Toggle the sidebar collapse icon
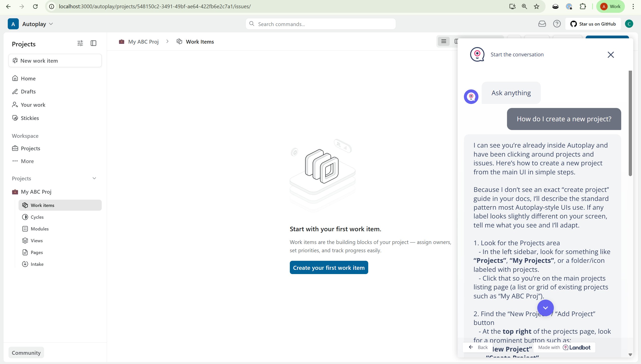Image resolution: width=641 pixels, height=364 pixels. point(93,43)
